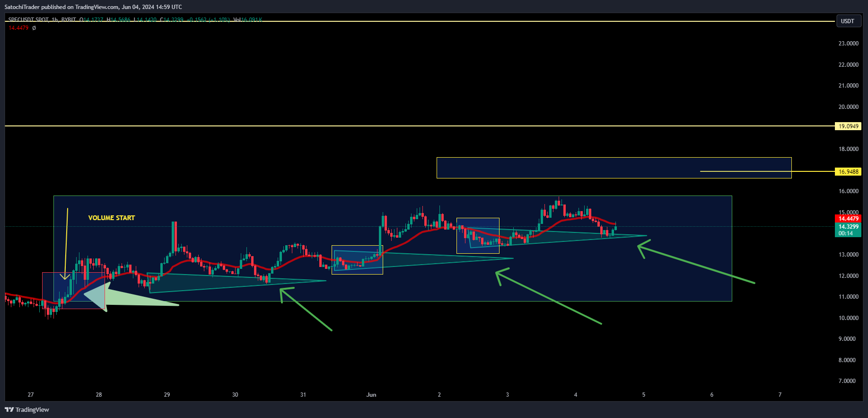Viewport: 868px width, 418px height.
Task: Click the 29 date label on time axis
Action: tap(167, 394)
